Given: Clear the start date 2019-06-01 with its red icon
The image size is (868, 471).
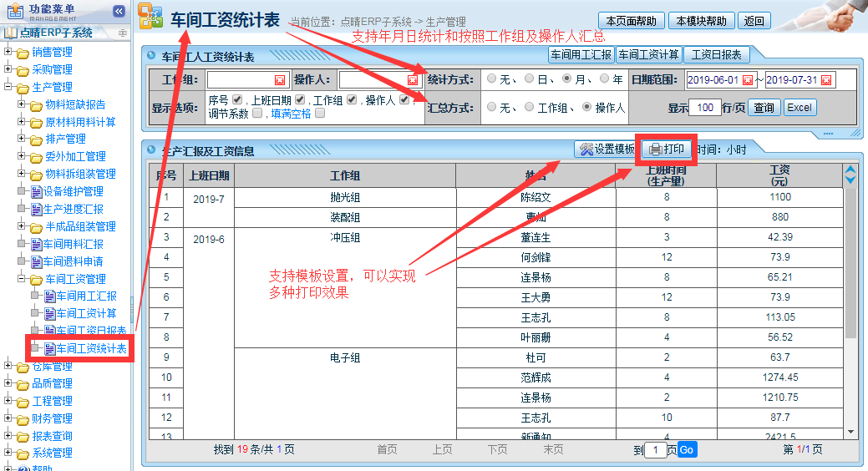Looking at the screenshot, I should pos(748,80).
